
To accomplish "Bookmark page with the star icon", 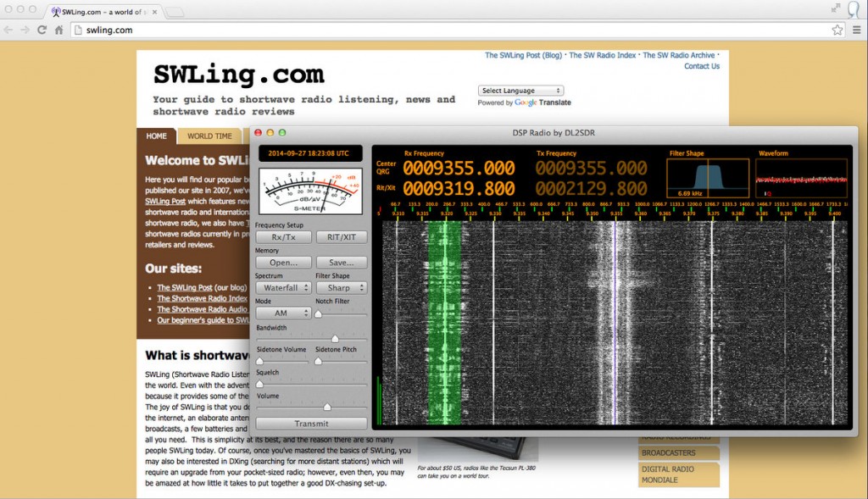I will click(x=837, y=30).
